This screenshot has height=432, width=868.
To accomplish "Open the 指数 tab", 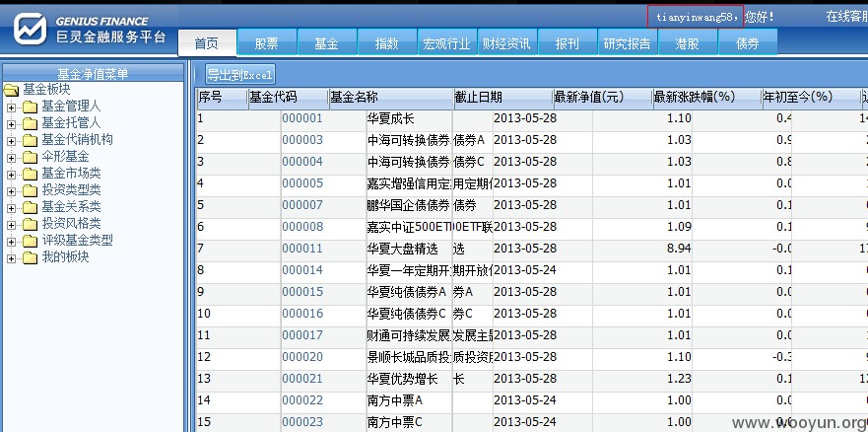I will 387,42.
